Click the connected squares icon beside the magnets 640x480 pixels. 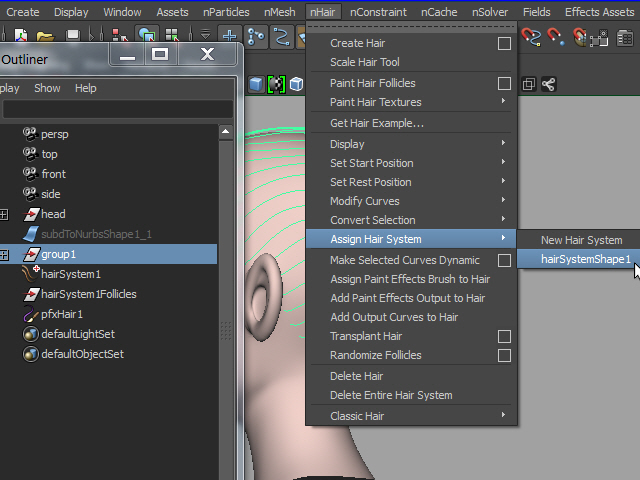point(599,38)
